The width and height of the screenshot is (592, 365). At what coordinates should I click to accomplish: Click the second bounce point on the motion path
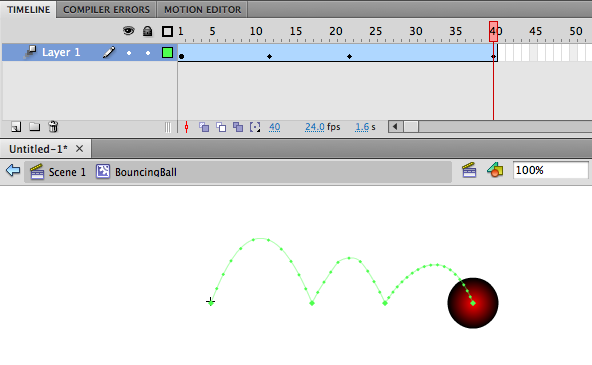385,303
